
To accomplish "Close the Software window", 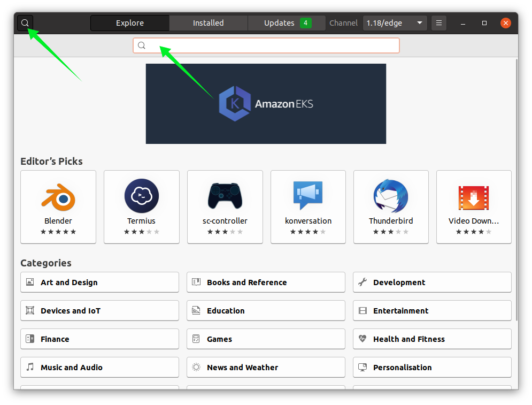I will click(x=506, y=23).
